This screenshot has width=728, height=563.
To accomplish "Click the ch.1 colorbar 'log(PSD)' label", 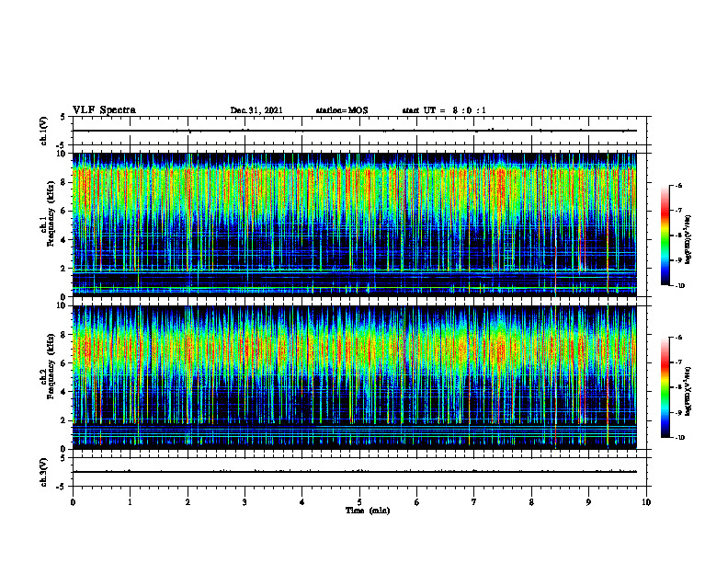I will pyautogui.click(x=688, y=239).
